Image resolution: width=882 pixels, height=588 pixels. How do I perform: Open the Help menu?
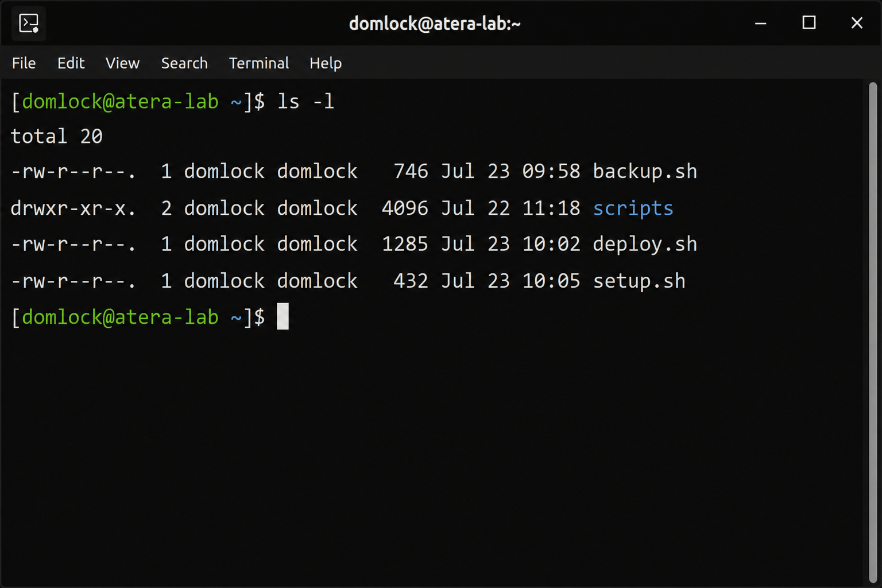tap(326, 63)
